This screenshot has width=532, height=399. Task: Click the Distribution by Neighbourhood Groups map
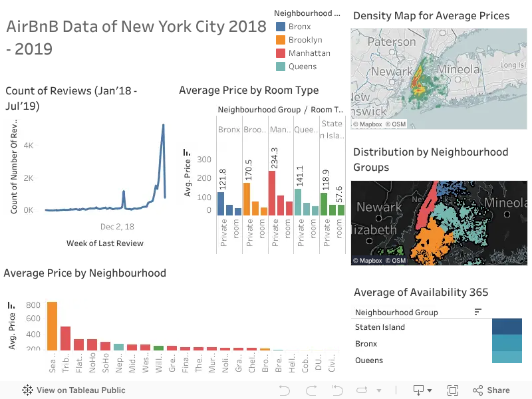(x=439, y=223)
